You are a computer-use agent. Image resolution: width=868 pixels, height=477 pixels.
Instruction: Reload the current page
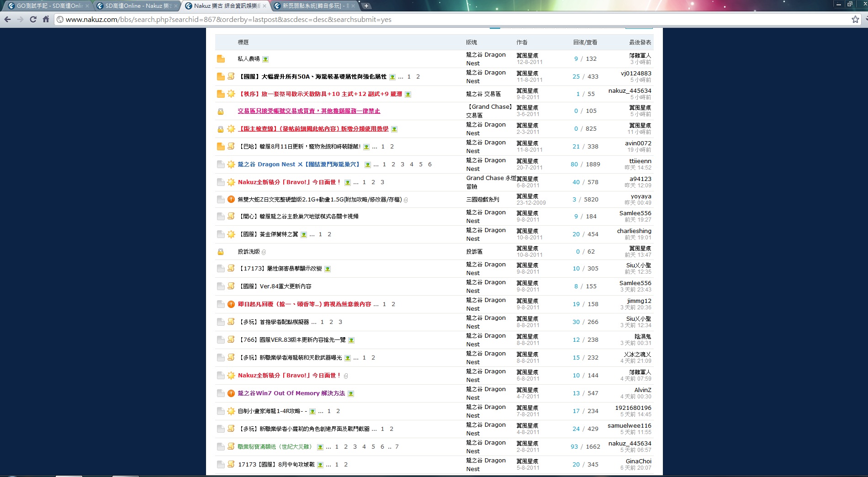(33, 19)
